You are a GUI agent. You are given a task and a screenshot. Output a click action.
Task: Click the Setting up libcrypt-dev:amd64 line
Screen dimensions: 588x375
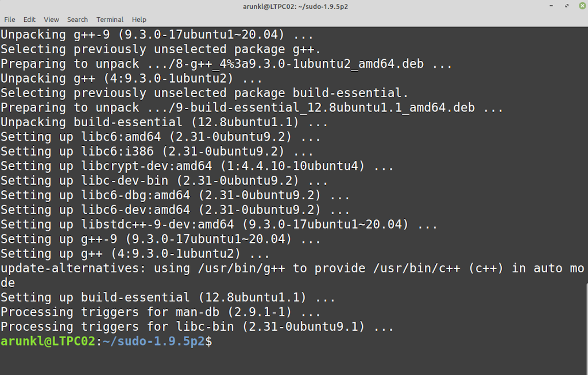point(197,166)
